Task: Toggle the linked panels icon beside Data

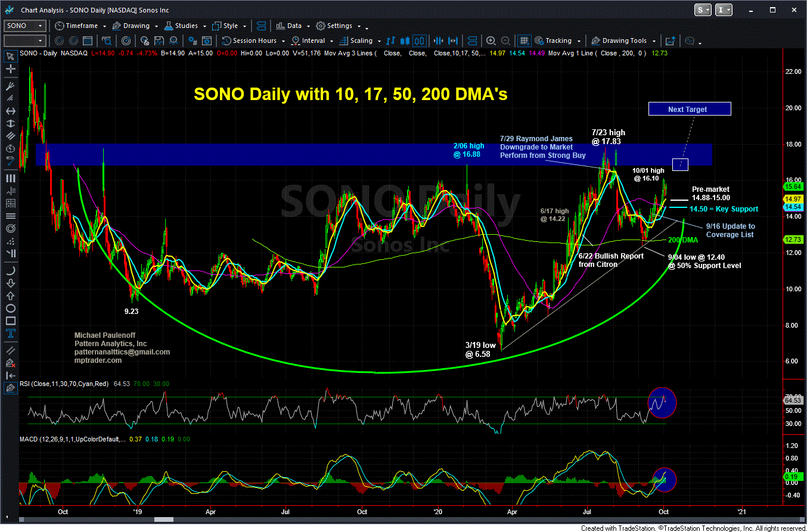Action: [x=262, y=26]
